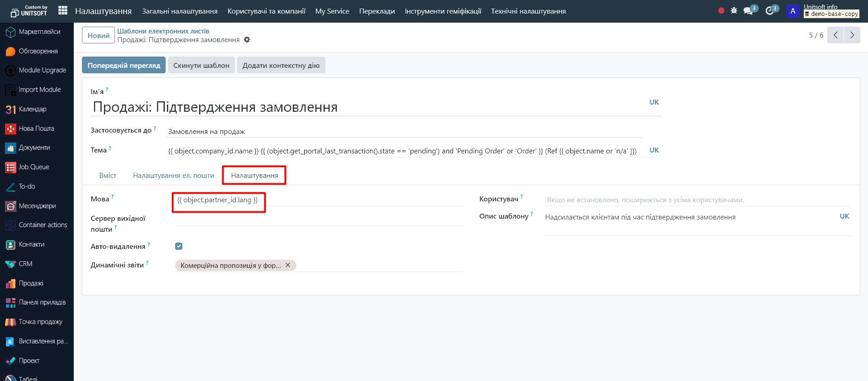Open the Технічні налаштування menu
868x381 pixels.
[x=528, y=11]
